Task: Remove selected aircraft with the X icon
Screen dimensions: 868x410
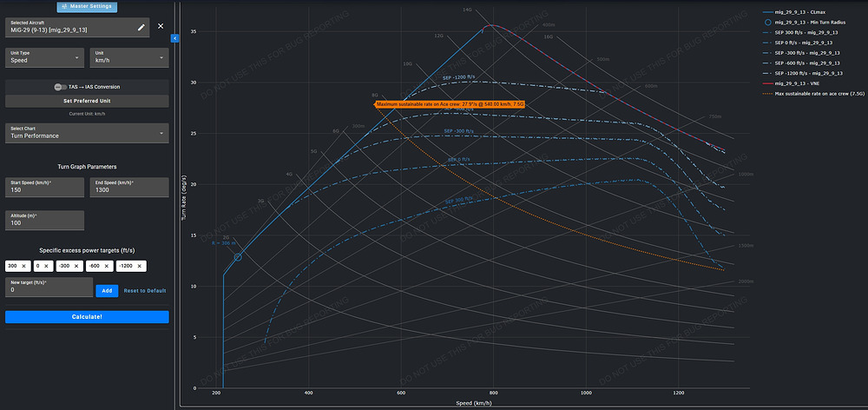Action: coord(161,27)
